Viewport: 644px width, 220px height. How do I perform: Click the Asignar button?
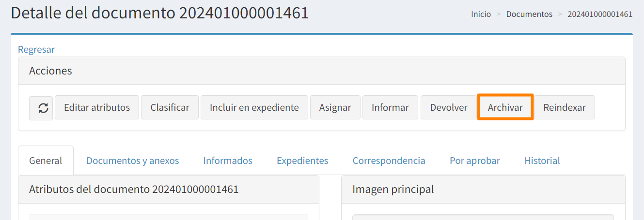(335, 107)
